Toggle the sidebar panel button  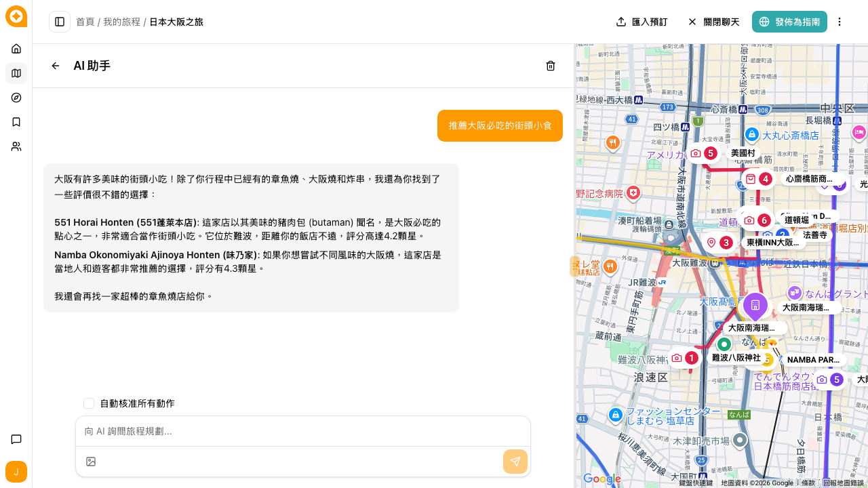click(x=60, y=22)
